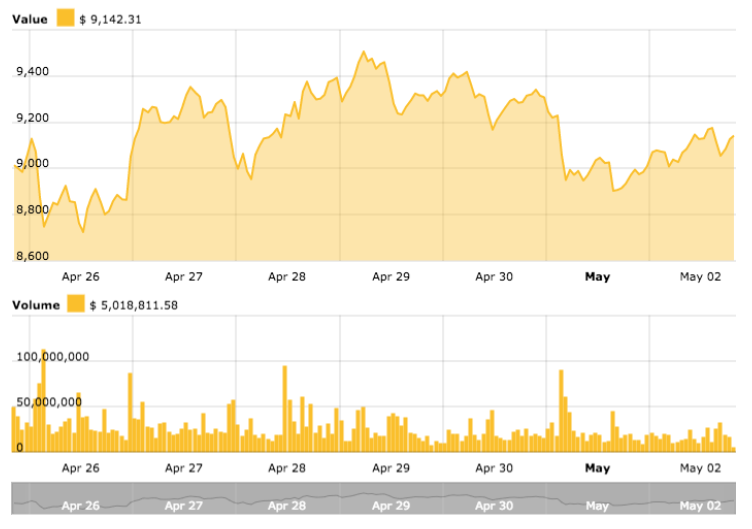Click Apr 30 under the volume chart
The height and width of the screenshot is (529, 752).
point(494,468)
